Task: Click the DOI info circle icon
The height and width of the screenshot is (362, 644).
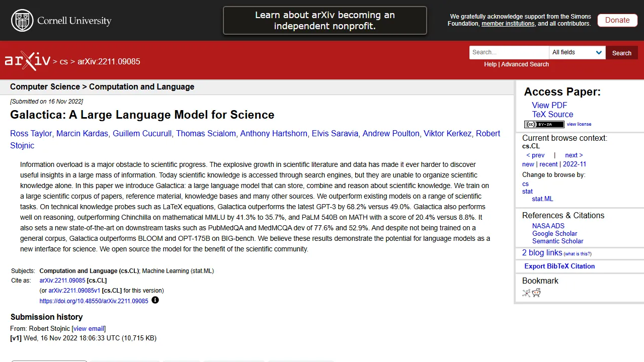Action: point(155,300)
